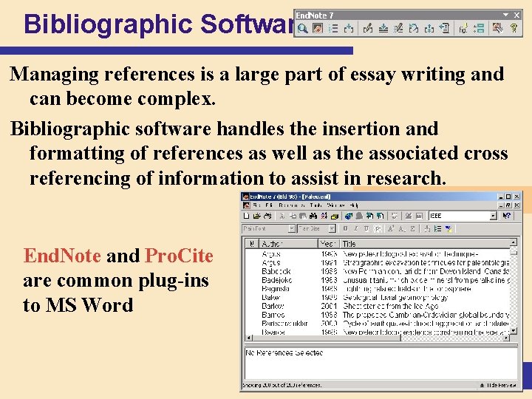This screenshot has height=399, width=532.
Task: Open Help menu in EndNote window
Action: [353, 205]
